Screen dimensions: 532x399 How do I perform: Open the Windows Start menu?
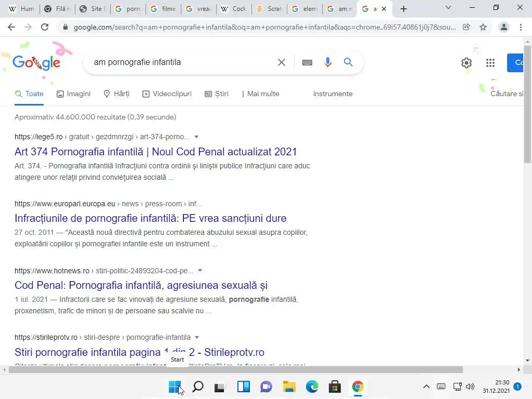175,387
